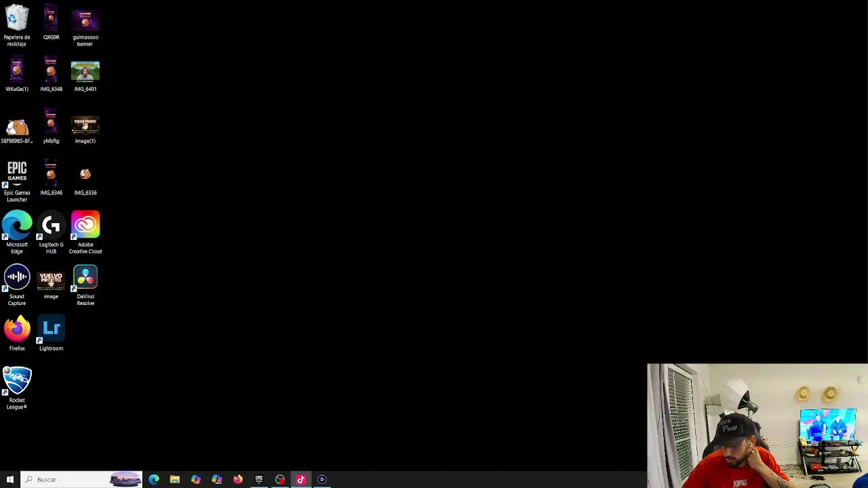Select the Logitech G HUB shortcut
868x488 pixels.
(51, 232)
